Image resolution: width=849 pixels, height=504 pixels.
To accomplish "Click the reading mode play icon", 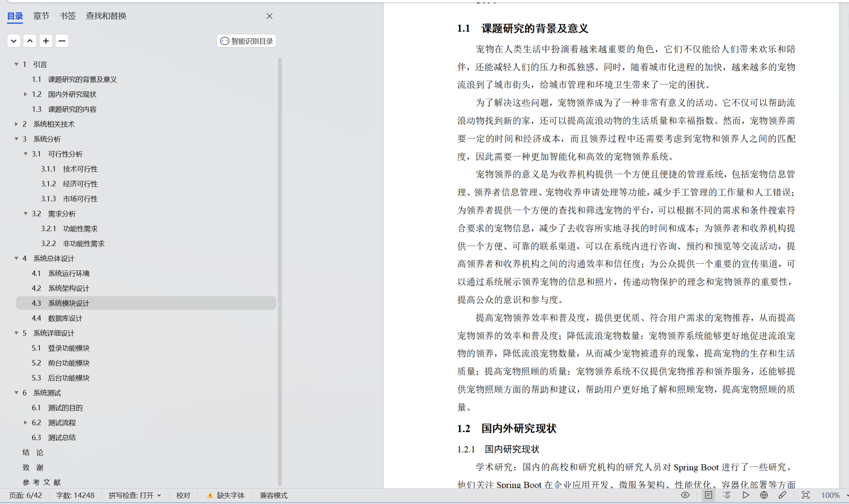I will pyautogui.click(x=746, y=495).
